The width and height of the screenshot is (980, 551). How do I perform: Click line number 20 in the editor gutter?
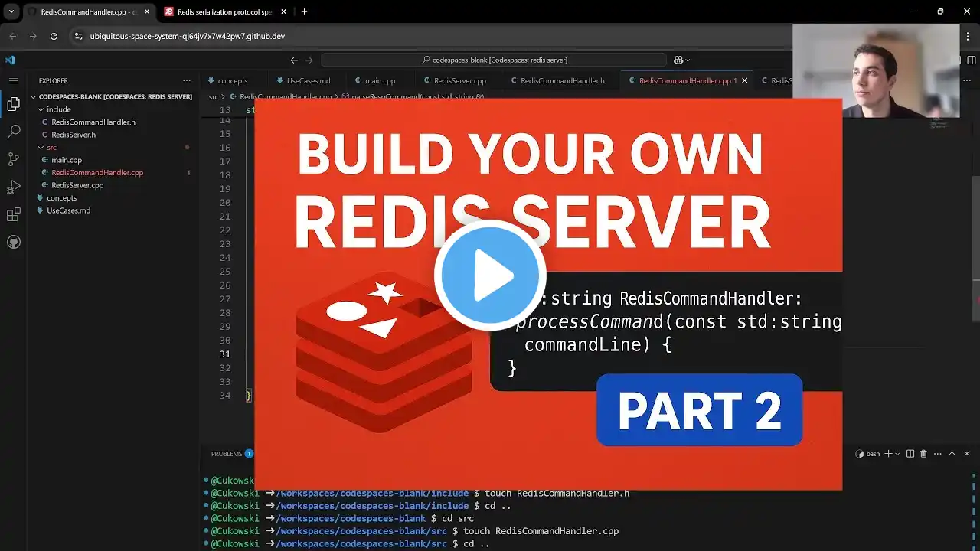[225, 203]
